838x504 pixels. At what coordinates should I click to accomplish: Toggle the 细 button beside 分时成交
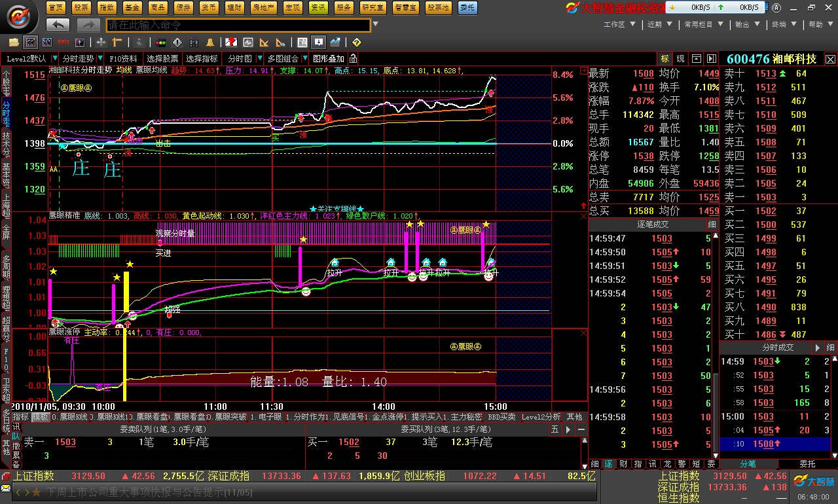[x=830, y=348]
